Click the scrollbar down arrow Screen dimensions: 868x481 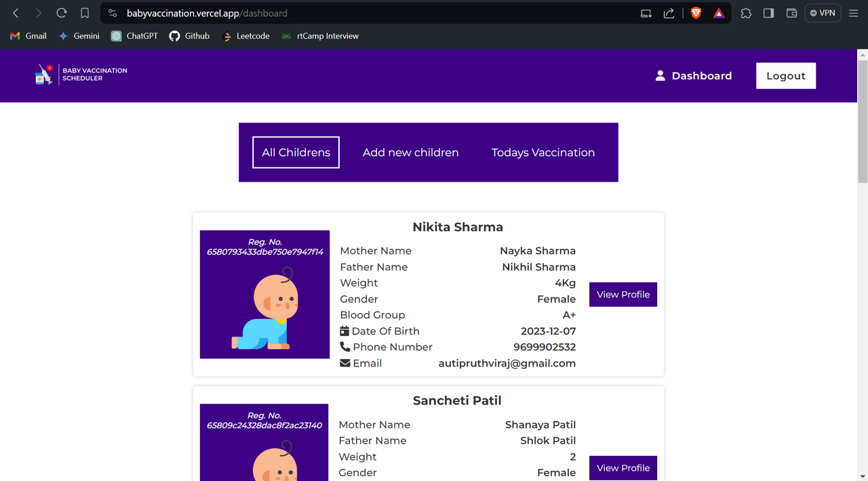point(863,476)
